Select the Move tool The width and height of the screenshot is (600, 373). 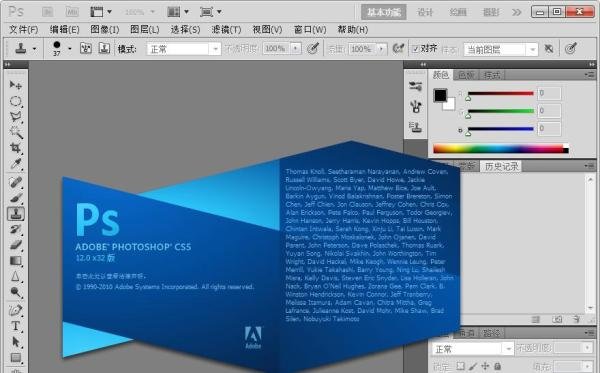[x=16, y=85]
